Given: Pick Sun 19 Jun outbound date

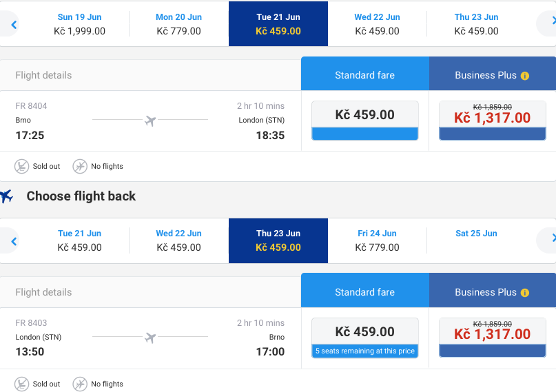Looking at the screenshot, I should click(79, 23).
